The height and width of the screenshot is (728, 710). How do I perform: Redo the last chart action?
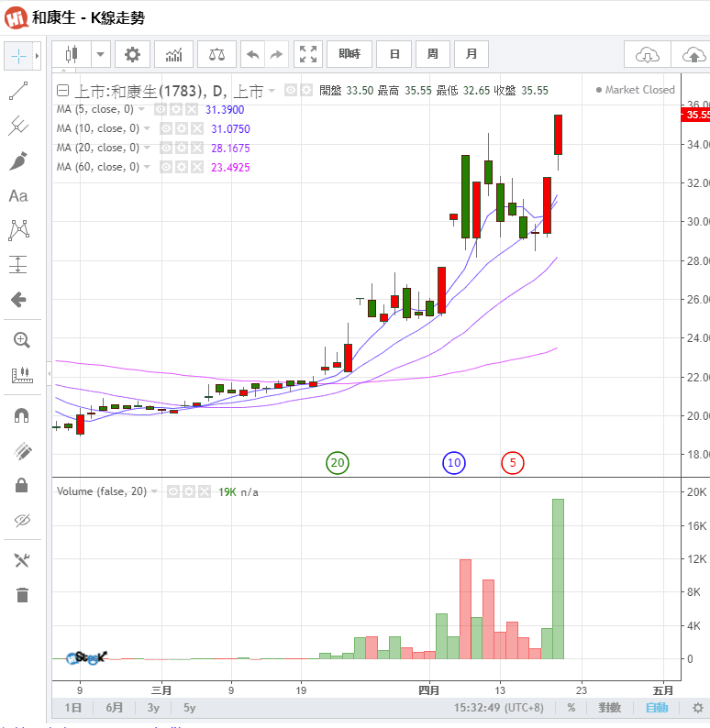coord(277,54)
